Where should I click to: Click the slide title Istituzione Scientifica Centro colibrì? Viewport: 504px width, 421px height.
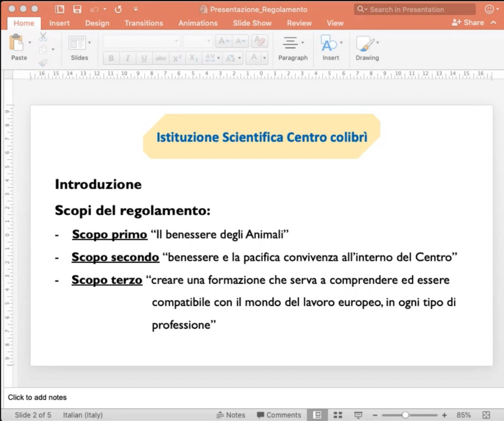coord(262,137)
